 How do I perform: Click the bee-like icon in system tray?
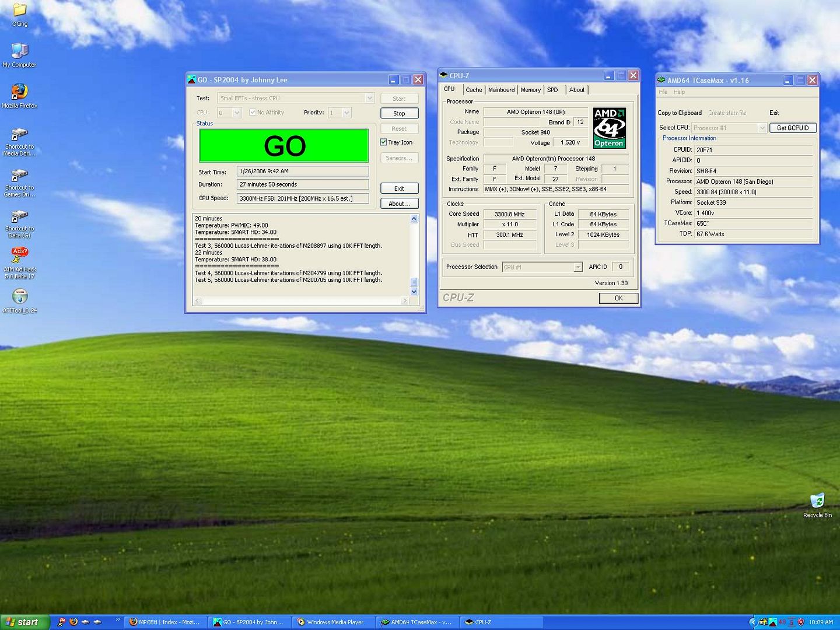click(x=764, y=622)
